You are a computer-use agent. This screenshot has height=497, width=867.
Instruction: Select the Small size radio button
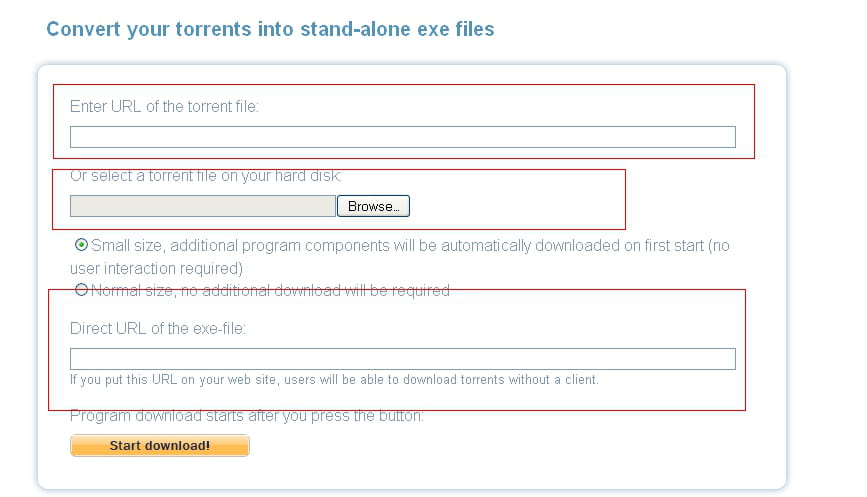pos(81,244)
